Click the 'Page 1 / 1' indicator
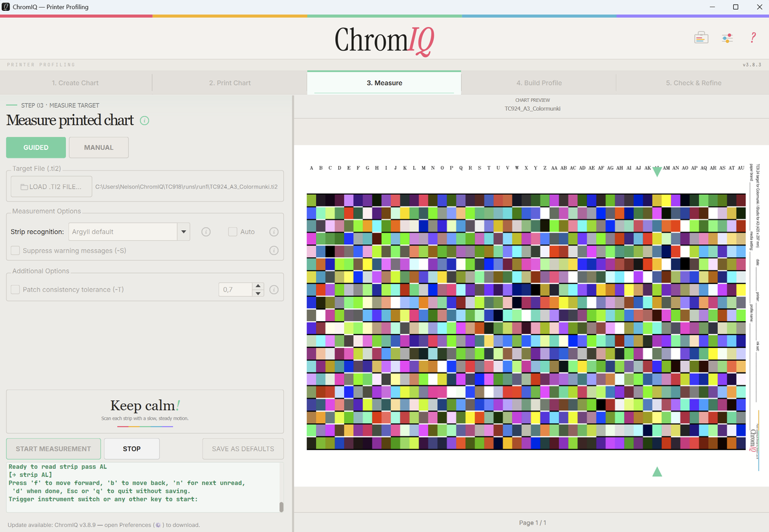769x532 pixels. [531, 523]
